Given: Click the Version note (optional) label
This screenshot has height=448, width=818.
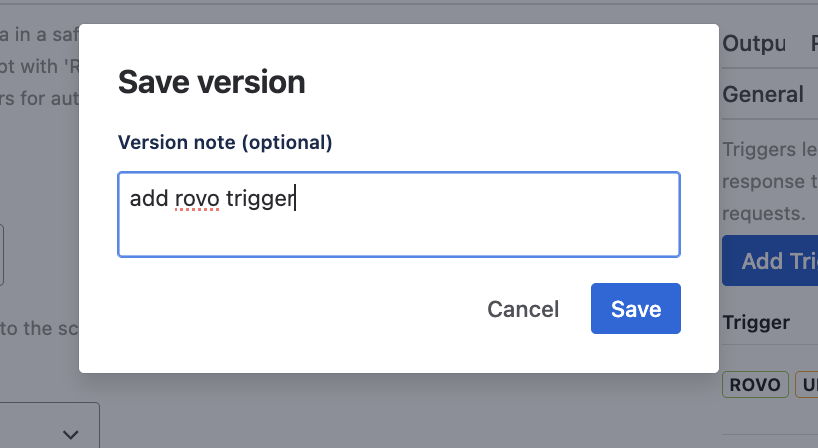Looking at the screenshot, I should click(225, 142).
